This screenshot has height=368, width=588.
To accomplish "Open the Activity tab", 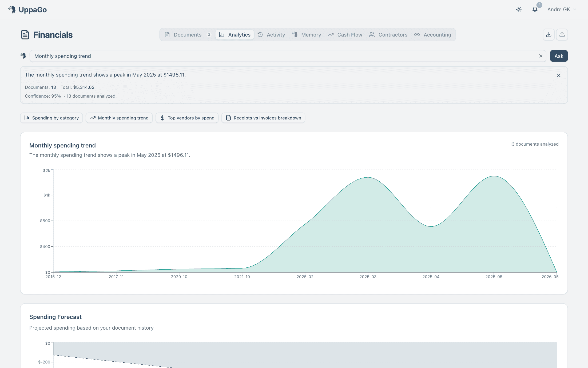I will (x=271, y=35).
